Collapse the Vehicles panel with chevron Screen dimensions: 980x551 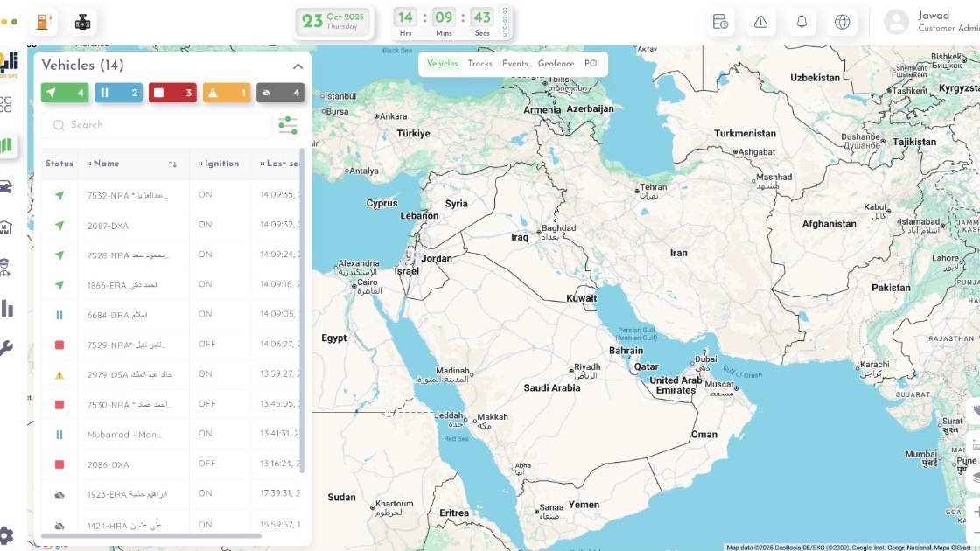(x=297, y=66)
